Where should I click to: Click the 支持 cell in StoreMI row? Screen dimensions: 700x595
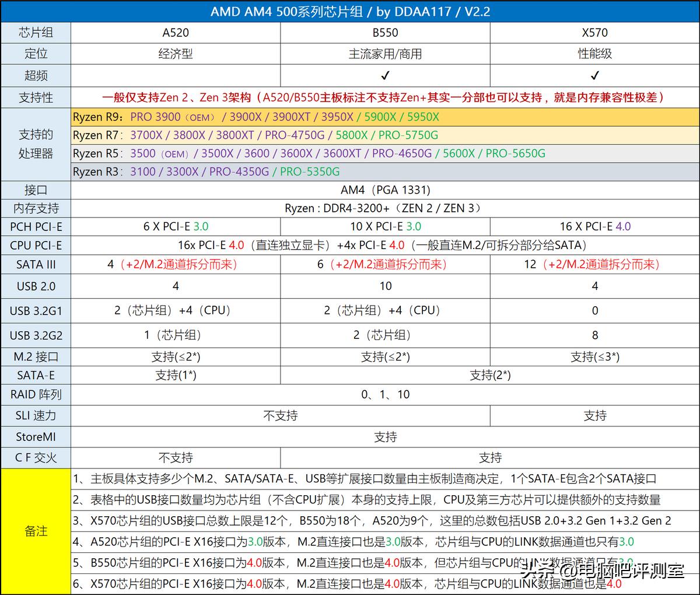pyautogui.click(x=385, y=437)
